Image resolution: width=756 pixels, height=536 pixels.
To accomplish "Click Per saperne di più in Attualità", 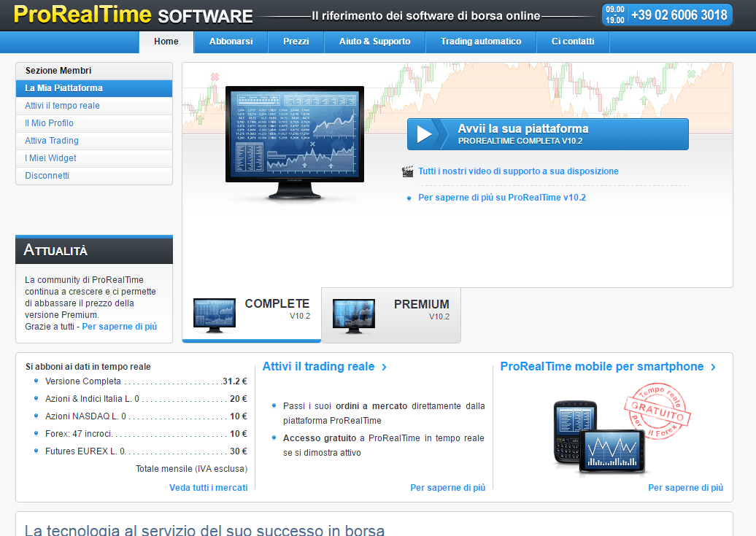I will click(x=120, y=326).
